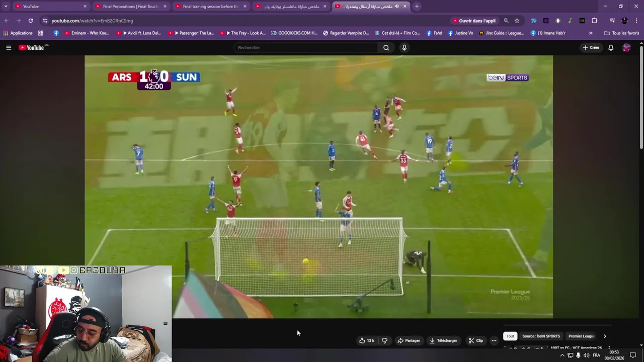Open taskbar network icon
This screenshot has height=362, width=644.
point(570,355)
